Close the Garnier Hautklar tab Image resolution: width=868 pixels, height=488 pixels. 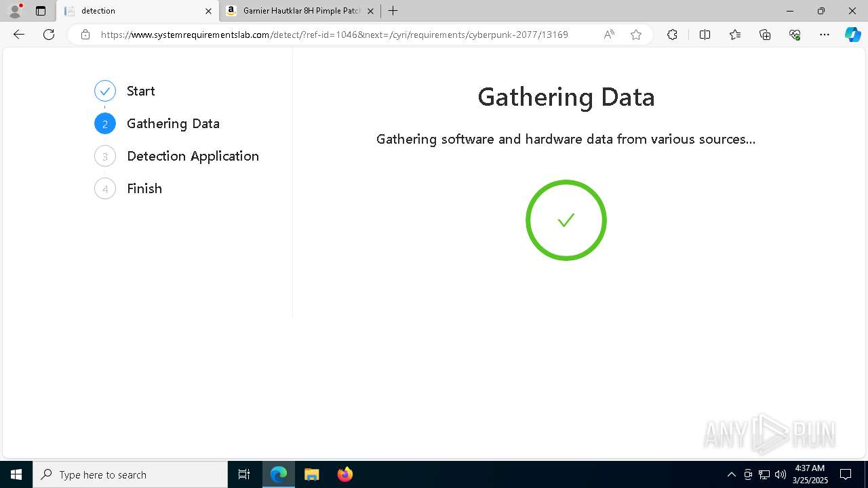point(370,11)
